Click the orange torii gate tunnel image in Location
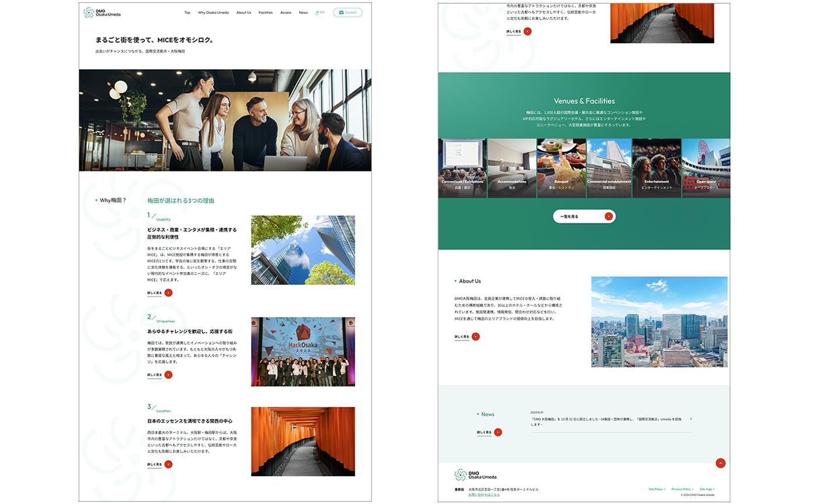Screen dimensions: 816x504 (303, 441)
